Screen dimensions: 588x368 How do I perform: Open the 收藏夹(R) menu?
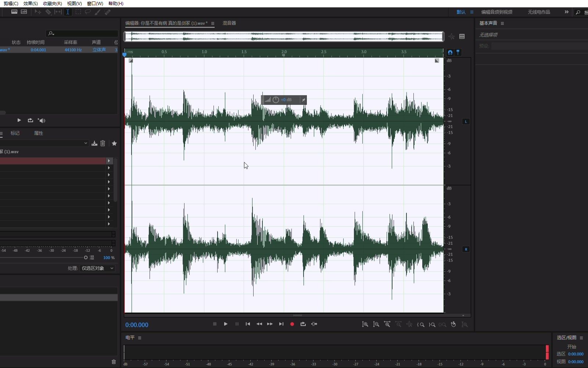53,3
